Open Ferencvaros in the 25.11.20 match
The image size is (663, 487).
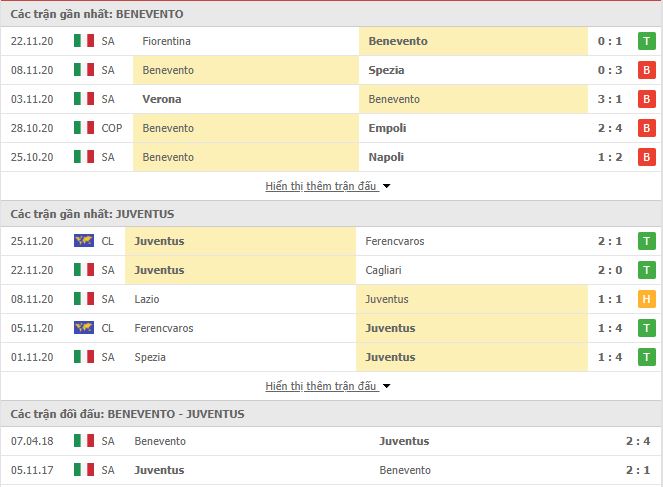click(x=395, y=241)
